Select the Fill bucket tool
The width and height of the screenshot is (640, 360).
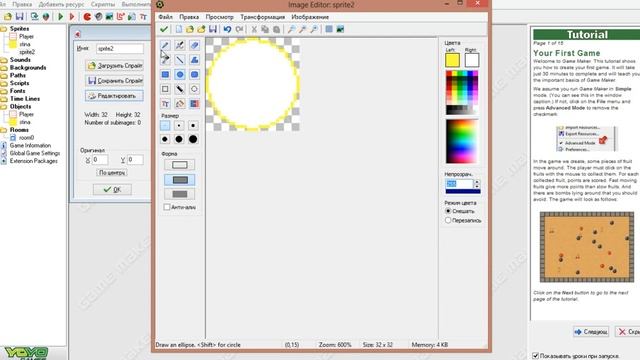pyautogui.click(x=180, y=104)
